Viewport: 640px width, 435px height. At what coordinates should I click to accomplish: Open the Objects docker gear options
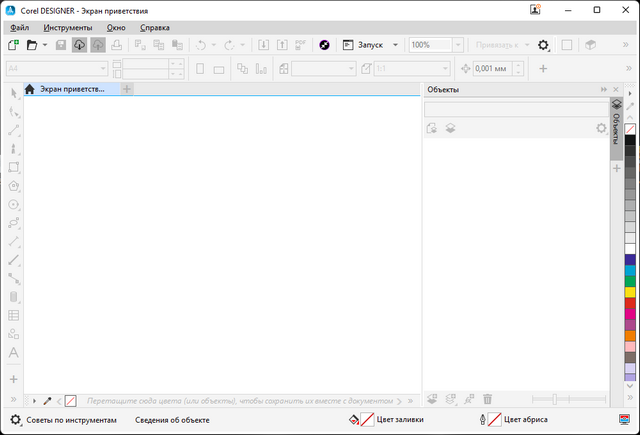[601, 128]
